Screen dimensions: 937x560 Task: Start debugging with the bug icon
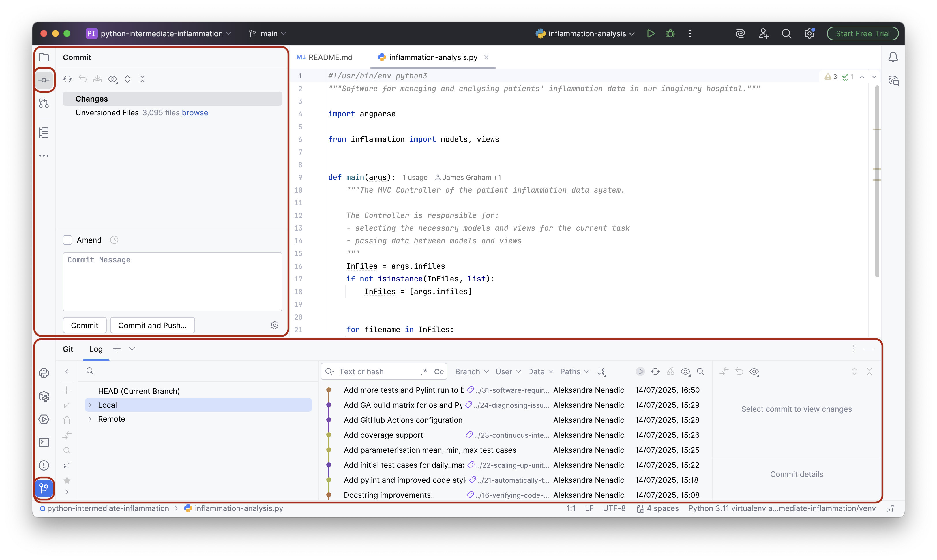tap(670, 33)
